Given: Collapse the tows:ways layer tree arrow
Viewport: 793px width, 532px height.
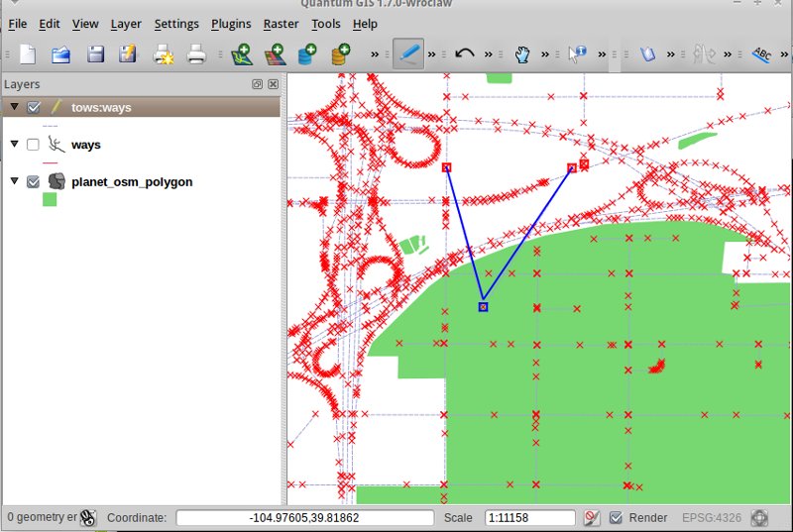Looking at the screenshot, I should [x=14, y=107].
